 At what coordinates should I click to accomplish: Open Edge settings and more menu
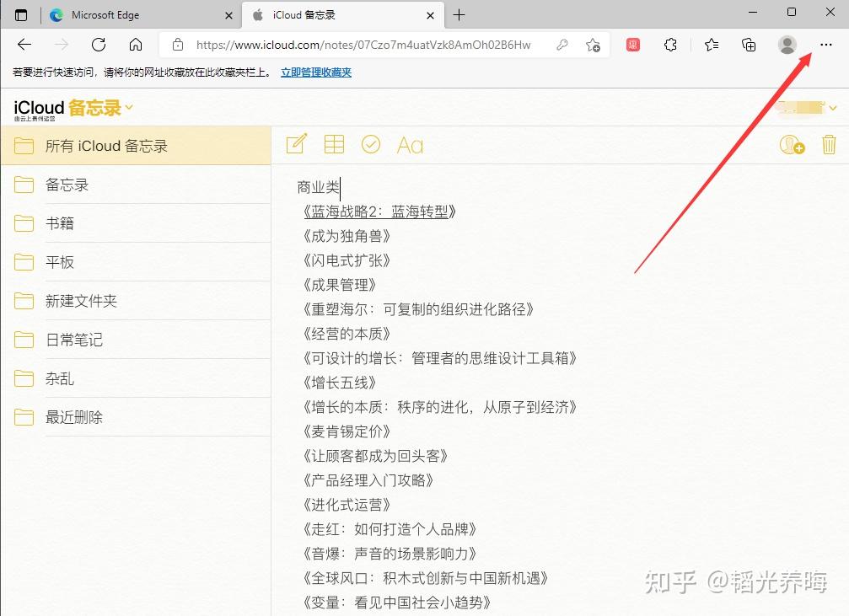[825, 45]
